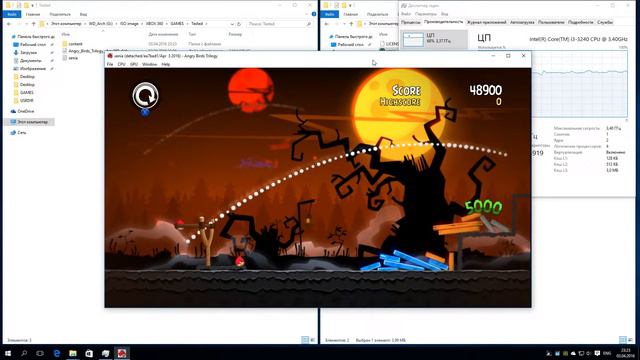This screenshot has width=640, height=360.
Task: Expand the address bar history dropdown in left Explorer
Action: click(232, 24)
